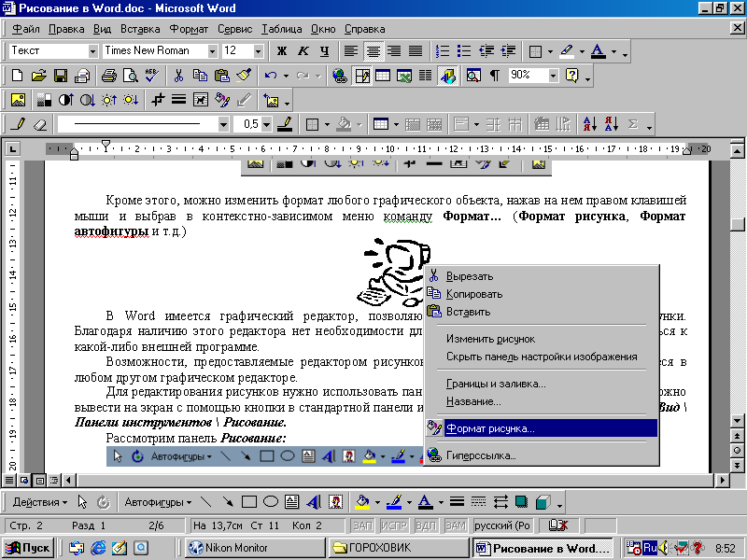Click the New document icon
The height and width of the screenshot is (560, 747).
pyautogui.click(x=17, y=76)
